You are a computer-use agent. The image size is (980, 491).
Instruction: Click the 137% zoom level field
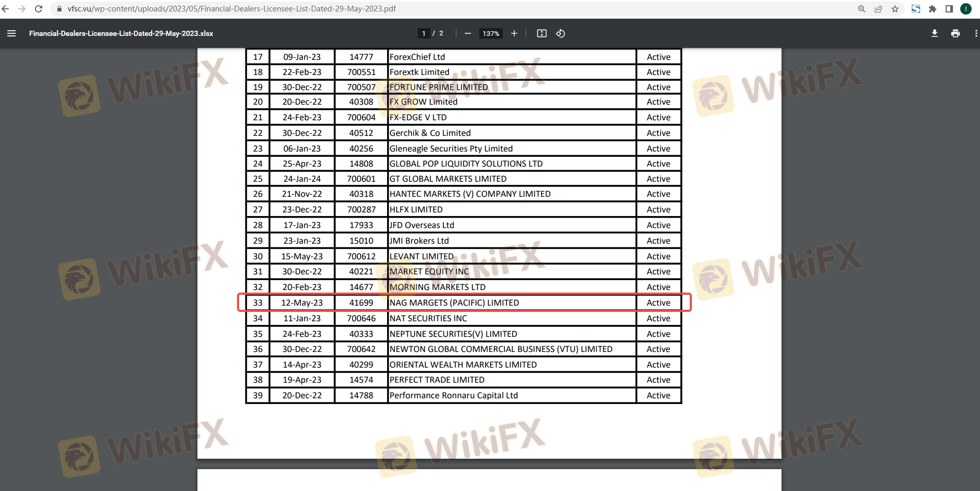coord(491,33)
